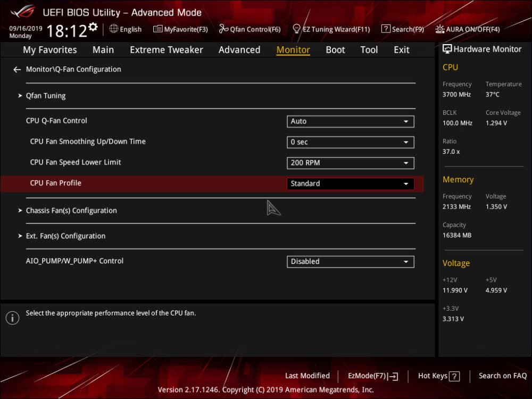Click the Search question-mark icon
The width and height of the screenshot is (532, 399).
pyautogui.click(x=386, y=29)
